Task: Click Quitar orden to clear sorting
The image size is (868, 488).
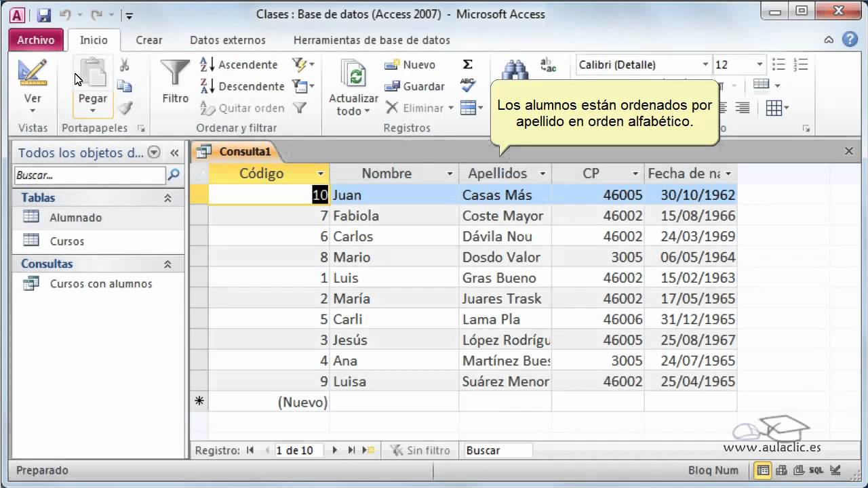Action: [242, 108]
